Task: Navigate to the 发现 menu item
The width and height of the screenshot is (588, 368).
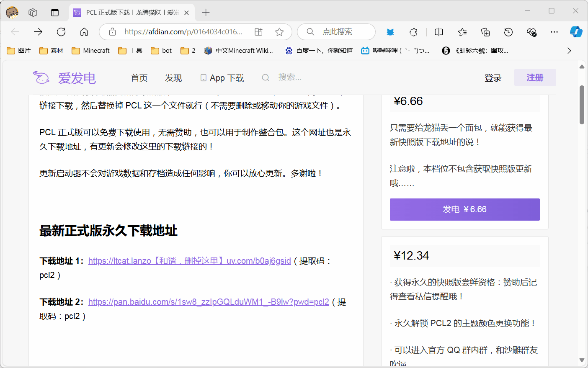Action: (173, 78)
